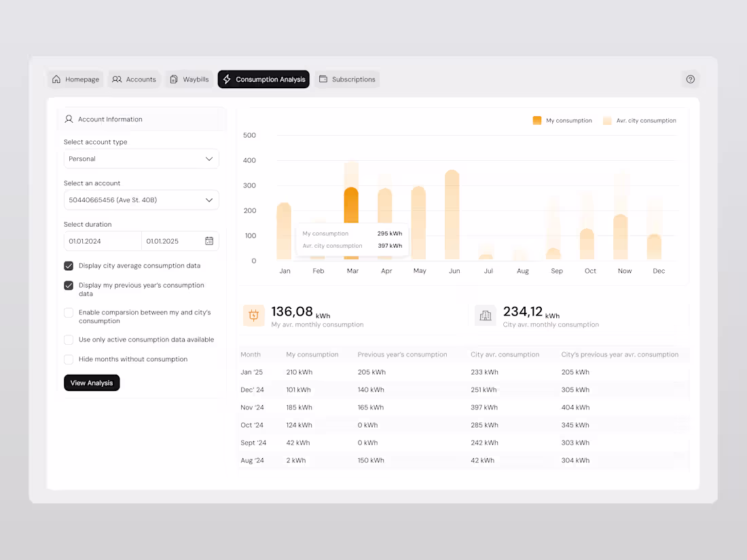
Task: Click the city building icon beside 234,12 kWh
Action: click(x=485, y=315)
